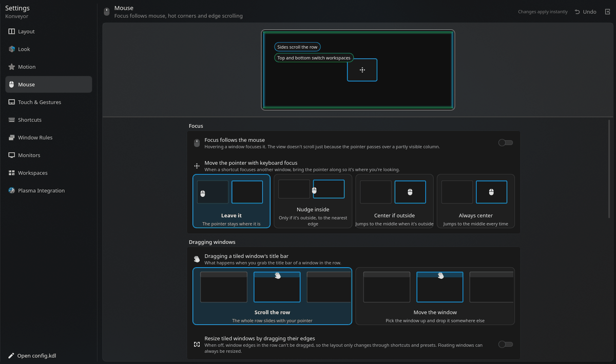Choose the Nudge inside pointer option

(x=313, y=201)
